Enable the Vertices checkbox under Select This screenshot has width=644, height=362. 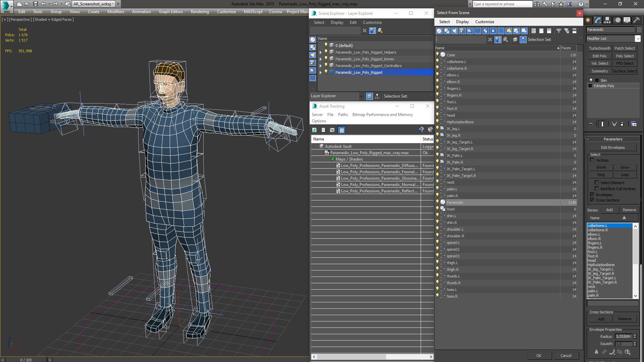592,160
